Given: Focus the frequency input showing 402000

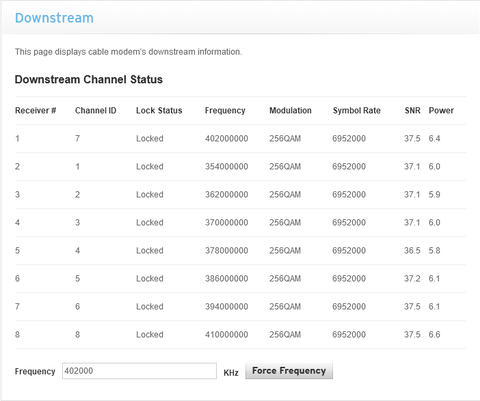Looking at the screenshot, I should pos(139,371).
